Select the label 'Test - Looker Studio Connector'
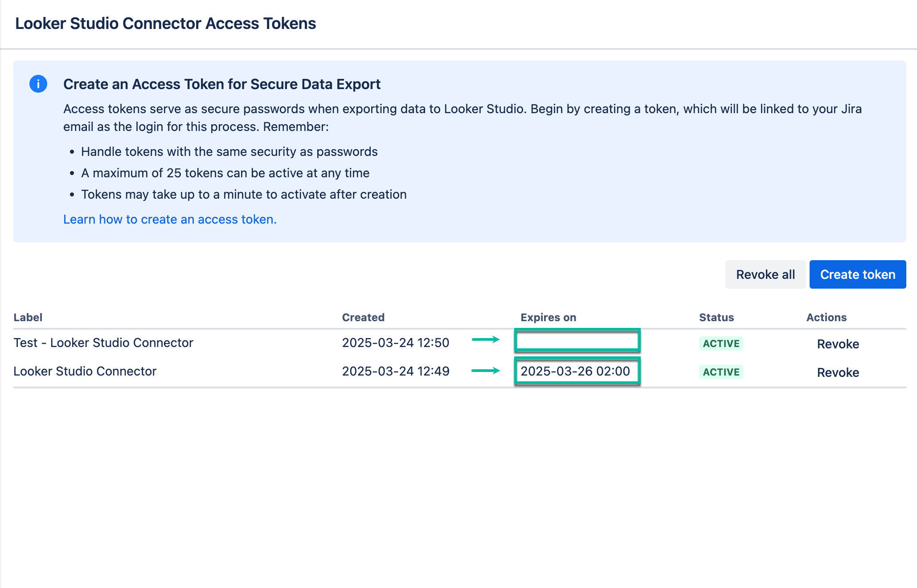917x588 pixels. point(103,343)
